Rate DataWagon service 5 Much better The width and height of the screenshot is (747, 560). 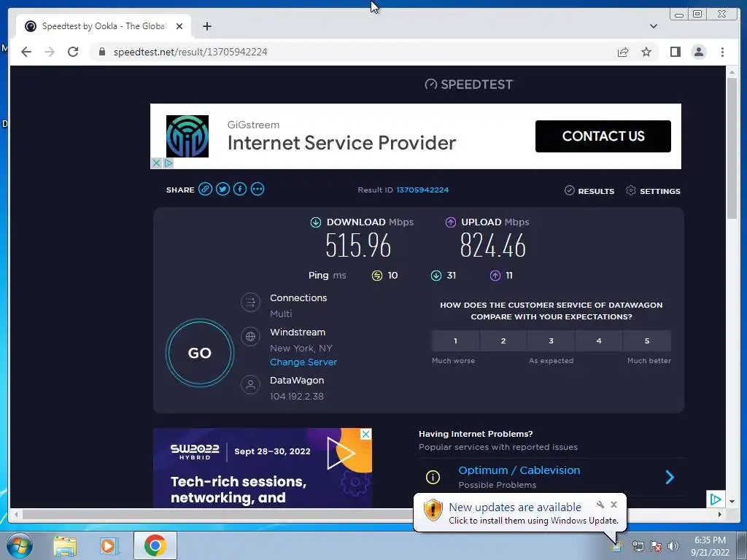point(647,341)
